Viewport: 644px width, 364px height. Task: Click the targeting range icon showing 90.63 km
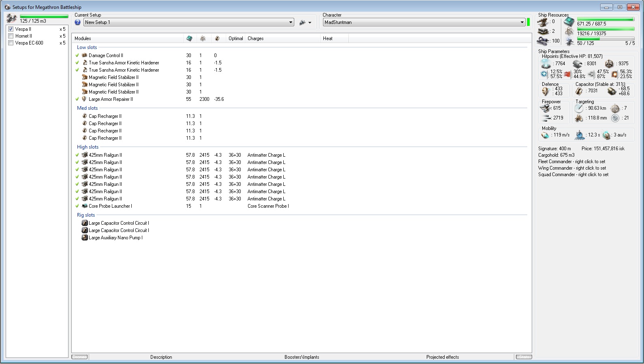(579, 109)
